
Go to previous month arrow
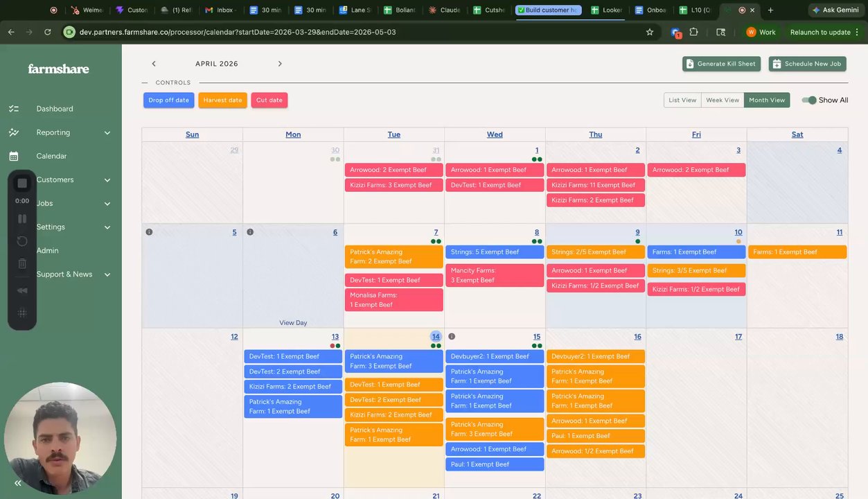tap(154, 64)
